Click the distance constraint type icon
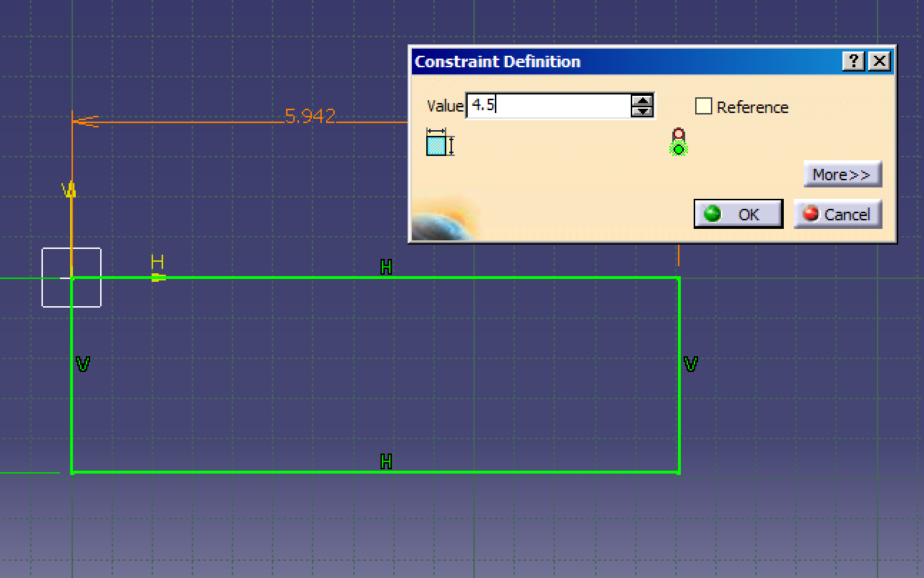The width and height of the screenshot is (924, 578). point(440,142)
